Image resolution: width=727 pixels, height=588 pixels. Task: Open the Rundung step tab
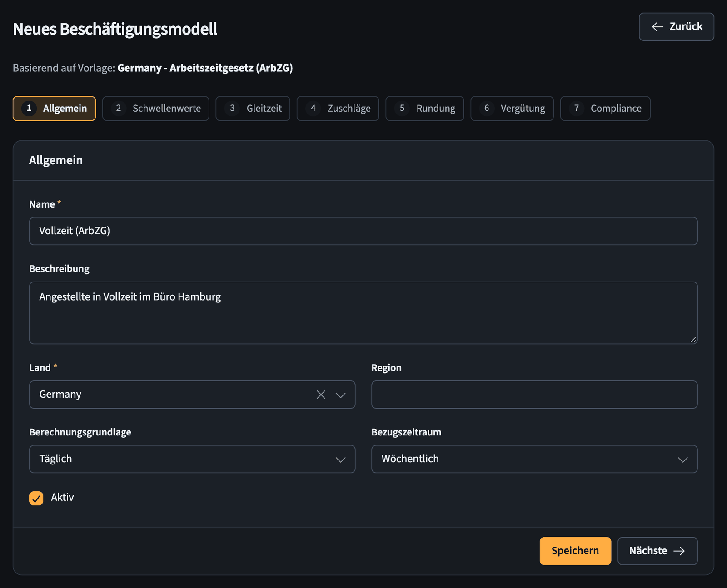425,109
